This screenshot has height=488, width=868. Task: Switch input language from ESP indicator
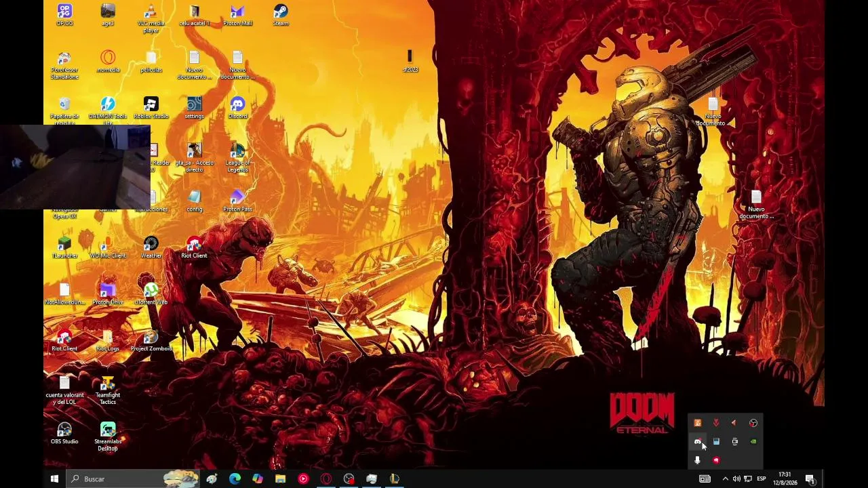pyautogui.click(x=762, y=479)
